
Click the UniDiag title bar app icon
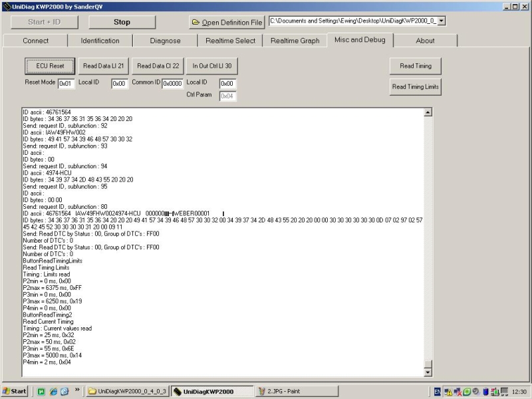point(6,5)
